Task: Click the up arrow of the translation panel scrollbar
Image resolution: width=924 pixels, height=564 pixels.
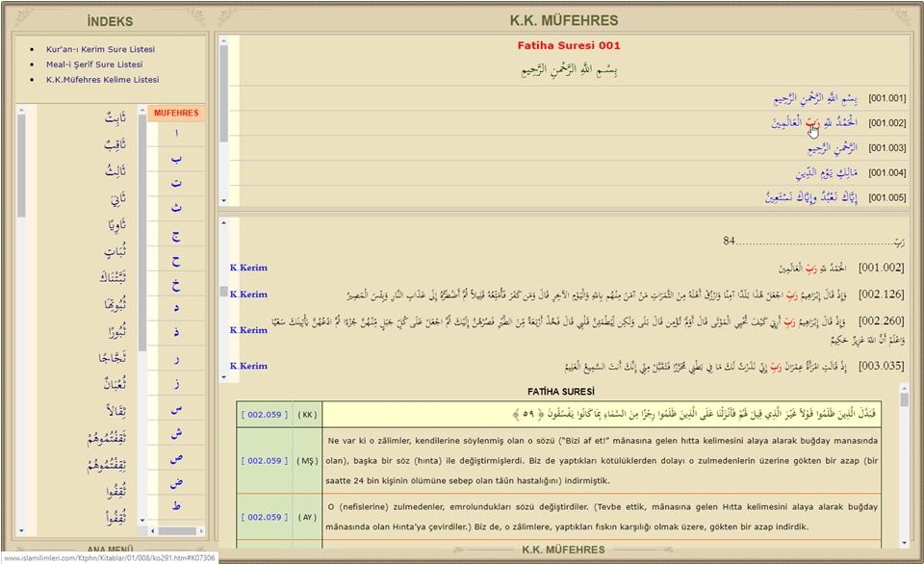Action: [905, 388]
